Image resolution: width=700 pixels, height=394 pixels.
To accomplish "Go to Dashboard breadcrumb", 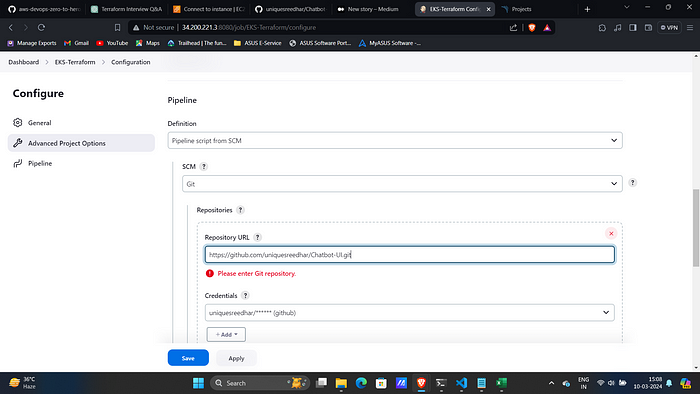I will tap(24, 62).
